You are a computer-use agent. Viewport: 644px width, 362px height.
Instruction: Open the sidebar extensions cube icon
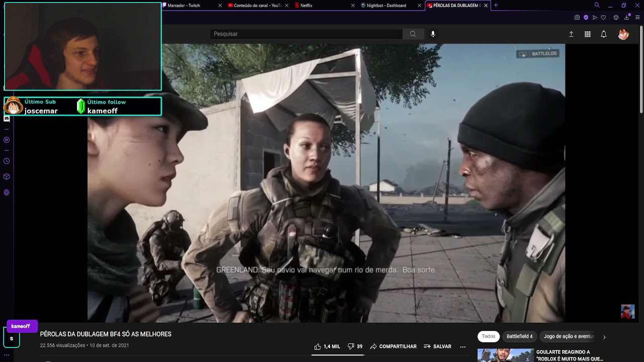click(7, 176)
